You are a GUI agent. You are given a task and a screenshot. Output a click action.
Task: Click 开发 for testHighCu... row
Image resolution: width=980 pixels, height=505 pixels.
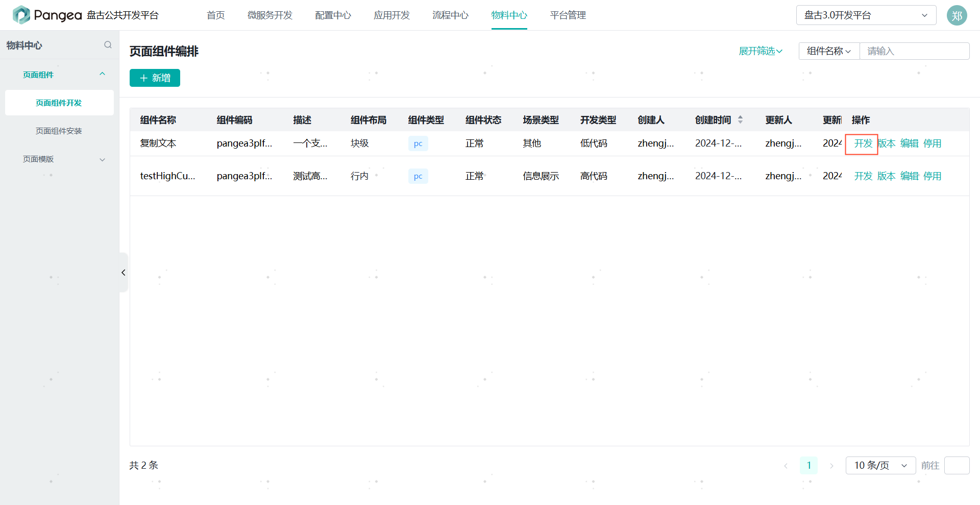863,176
